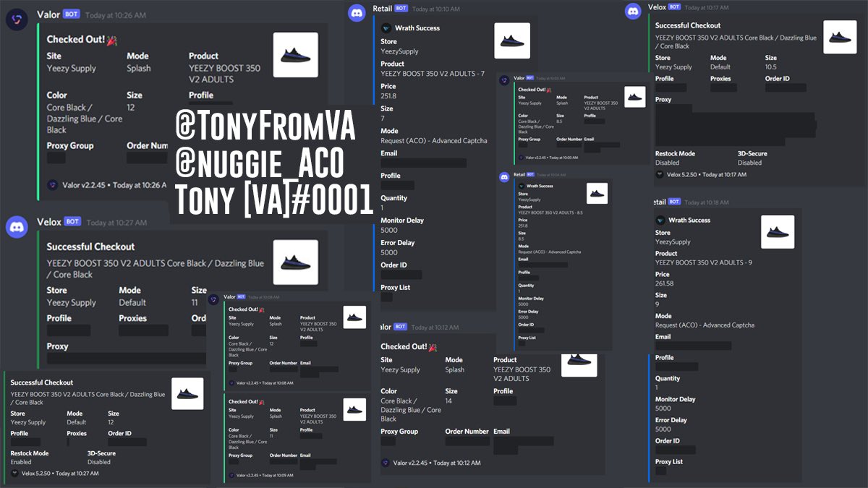Click the Velox username at 10:17 AM
The width and height of the screenshot is (868, 488).
[x=657, y=7]
